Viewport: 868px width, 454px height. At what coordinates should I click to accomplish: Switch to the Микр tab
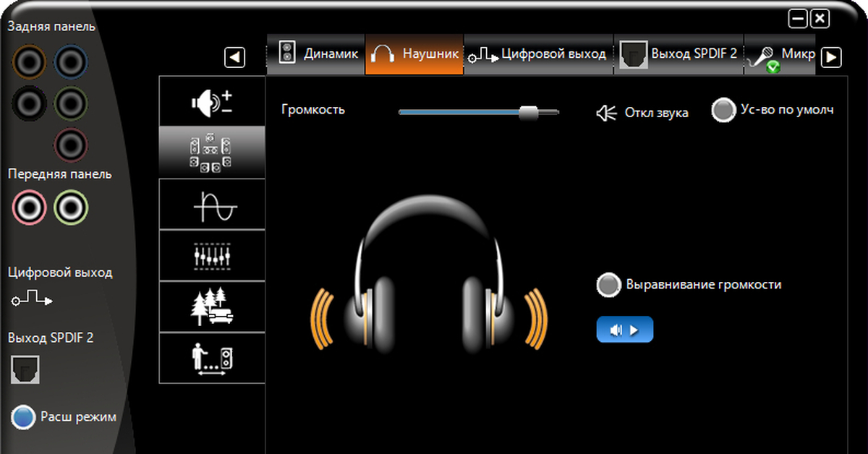tap(780, 54)
